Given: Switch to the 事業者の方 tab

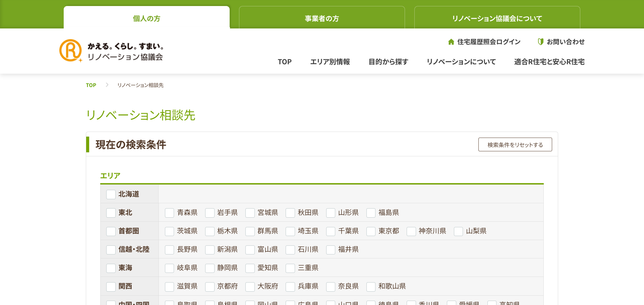Looking at the screenshot, I should pyautogui.click(x=322, y=17).
